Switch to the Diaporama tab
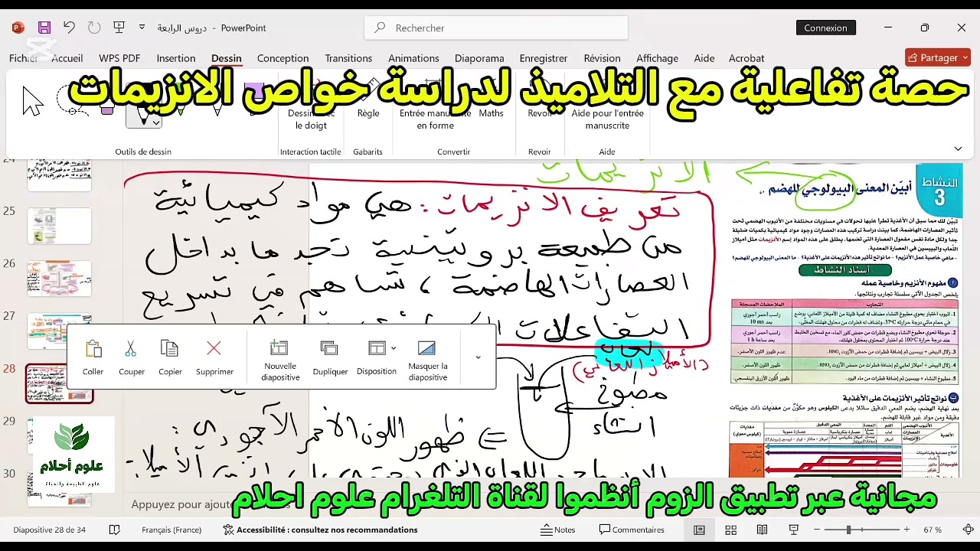Viewport: 980px width, 551px height. click(479, 58)
